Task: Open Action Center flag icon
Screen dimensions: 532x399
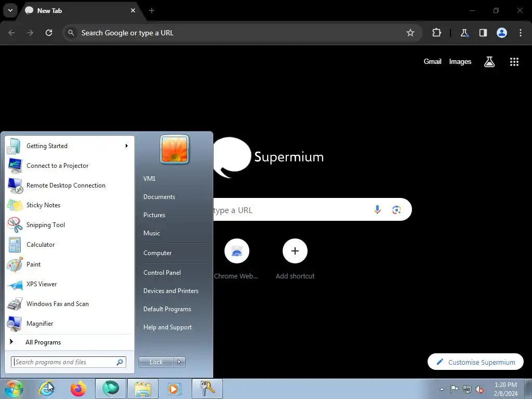Action: [454, 389]
